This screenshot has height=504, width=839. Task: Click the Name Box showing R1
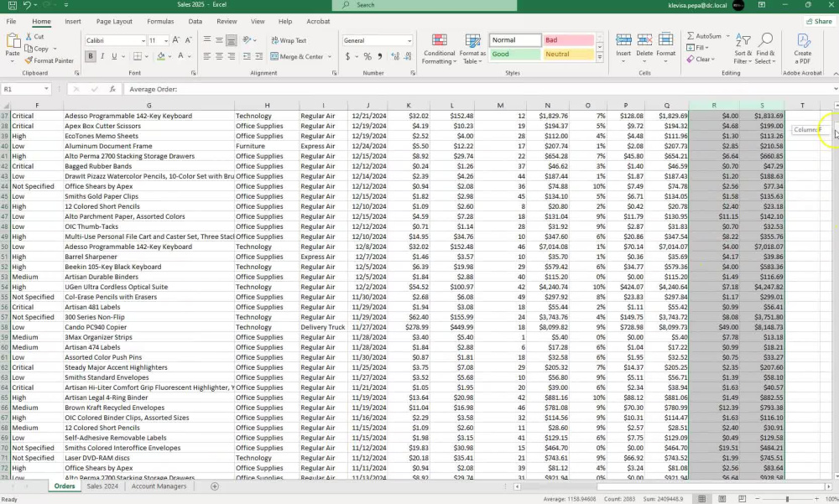26,90
